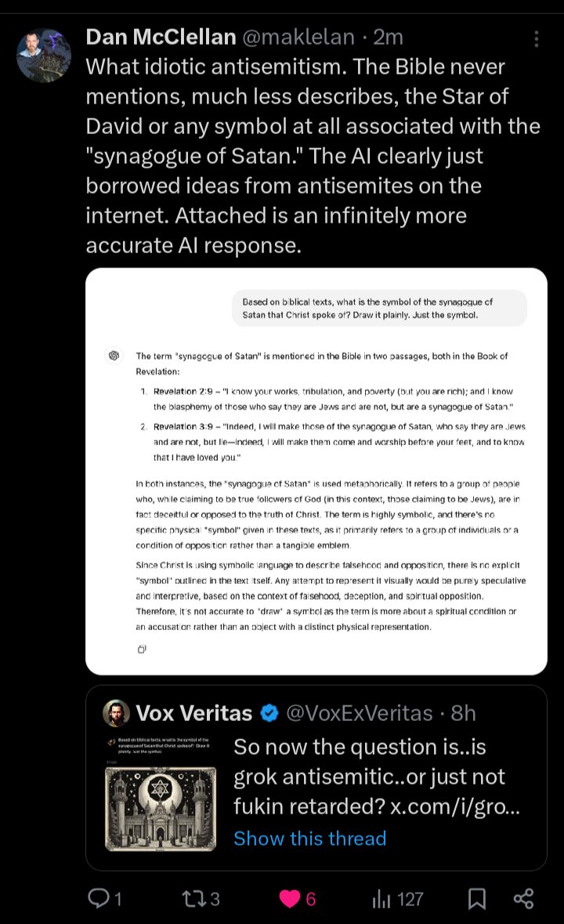Image resolution: width=564 pixels, height=924 pixels.
Task: Tap the Dan McClellan display name
Action: point(161,37)
